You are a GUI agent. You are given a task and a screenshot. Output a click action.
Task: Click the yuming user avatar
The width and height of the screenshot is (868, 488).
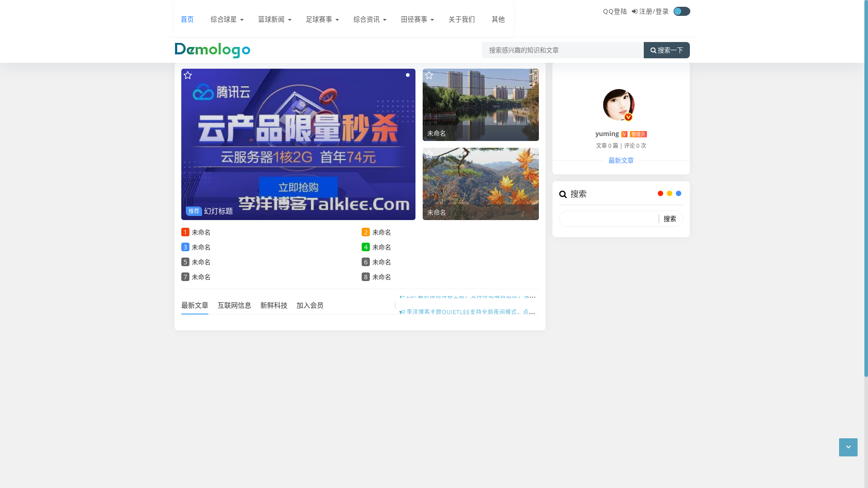click(618, 105)
